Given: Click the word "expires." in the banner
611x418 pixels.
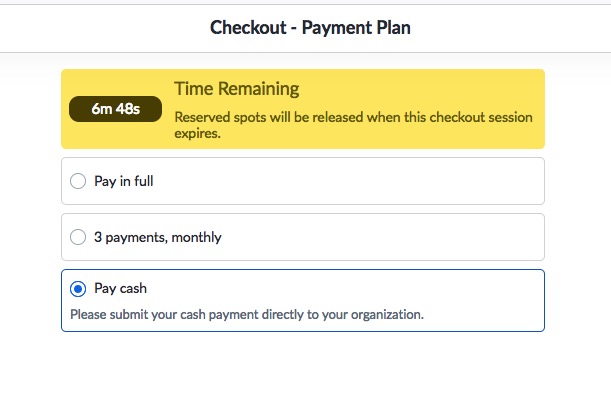Looking at the screenshot, I should [197, 133].
